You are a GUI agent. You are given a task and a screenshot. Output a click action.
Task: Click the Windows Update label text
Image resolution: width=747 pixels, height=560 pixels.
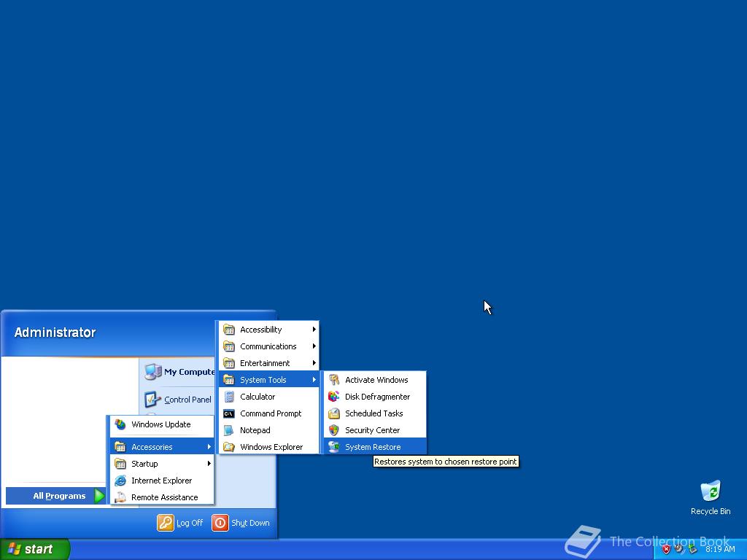pos(161,424)
